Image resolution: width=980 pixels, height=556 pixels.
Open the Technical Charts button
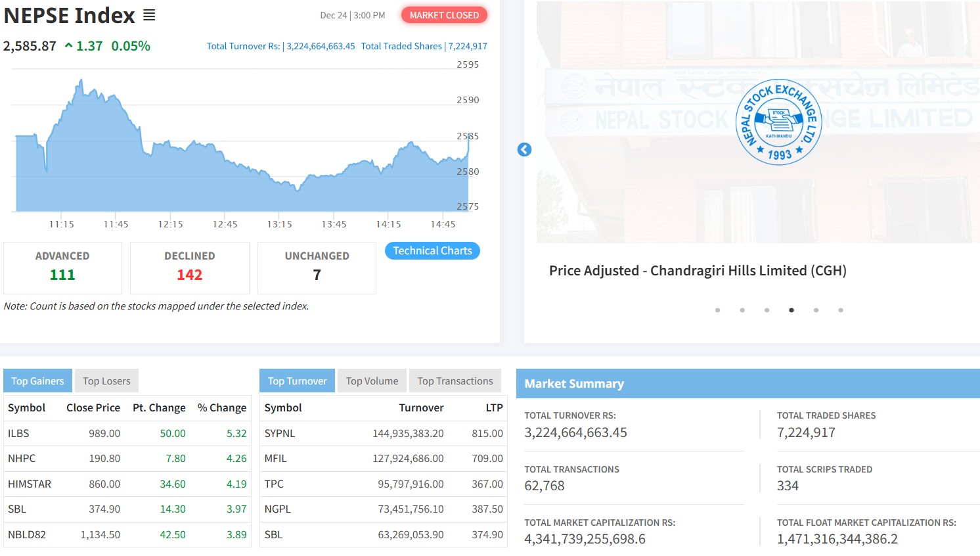click(432, 251)
